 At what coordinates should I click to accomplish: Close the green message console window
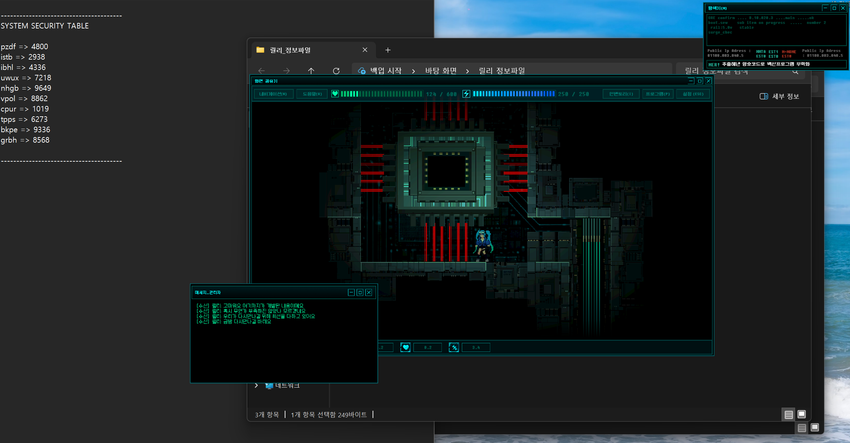(369, 292)
